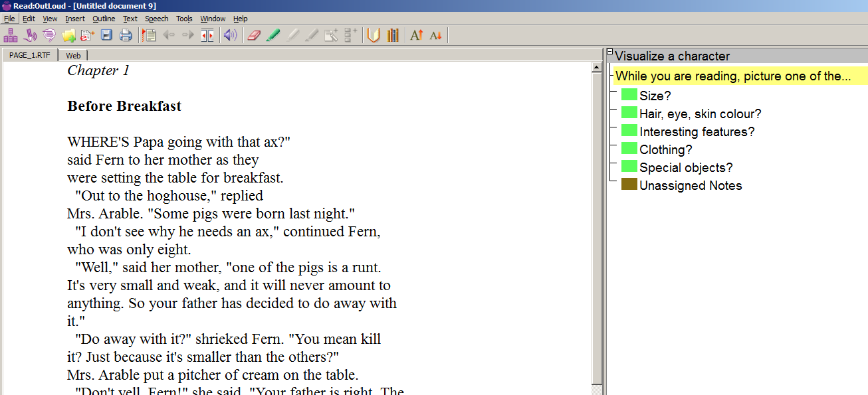Click the green swatch beside Clothing?
Image resolution: width=868 pixels, height=395 pixels.
coord(629,149)
